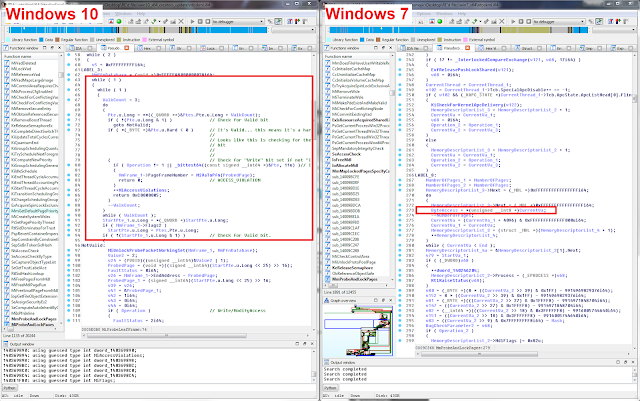Select MiVadDeleted in Windows 10 functions list

click(x=23, y=63)
